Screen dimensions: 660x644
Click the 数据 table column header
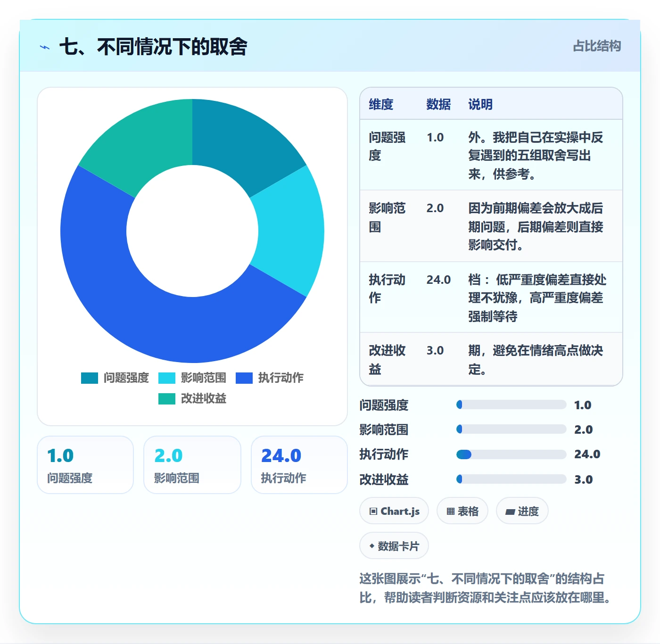(438, 104)
